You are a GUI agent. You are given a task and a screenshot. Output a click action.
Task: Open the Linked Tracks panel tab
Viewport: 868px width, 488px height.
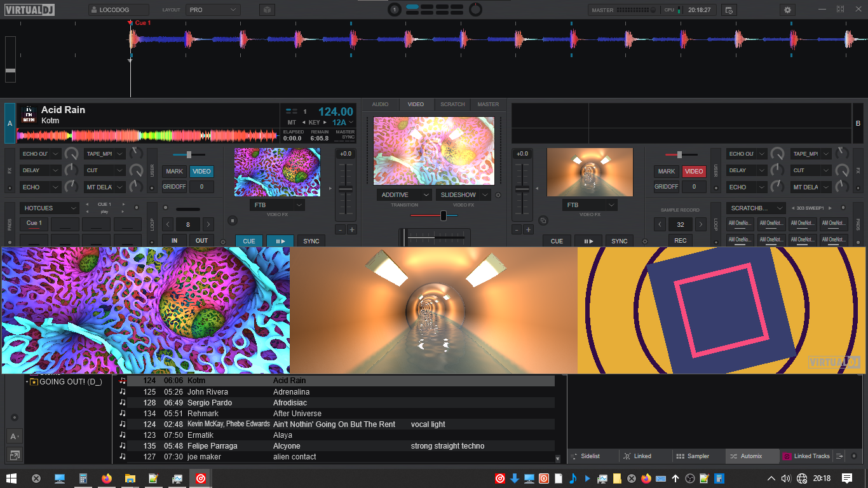point(805,456)
